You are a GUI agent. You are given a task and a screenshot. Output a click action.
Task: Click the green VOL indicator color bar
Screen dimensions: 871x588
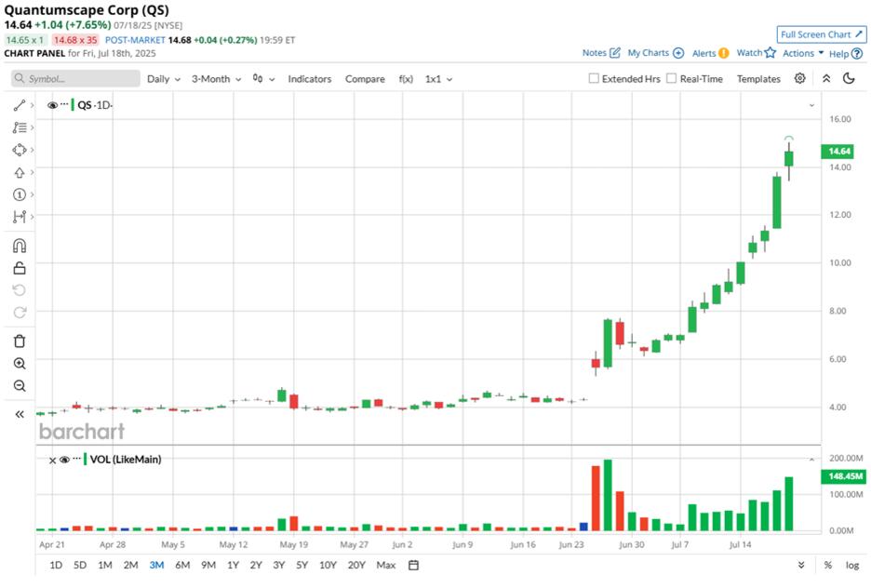85,460
